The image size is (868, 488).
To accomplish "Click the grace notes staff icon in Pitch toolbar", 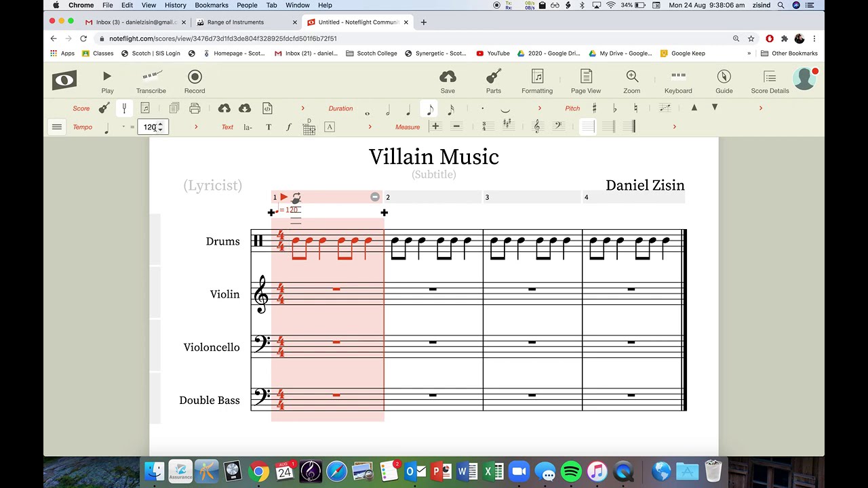I will [665, 108].
